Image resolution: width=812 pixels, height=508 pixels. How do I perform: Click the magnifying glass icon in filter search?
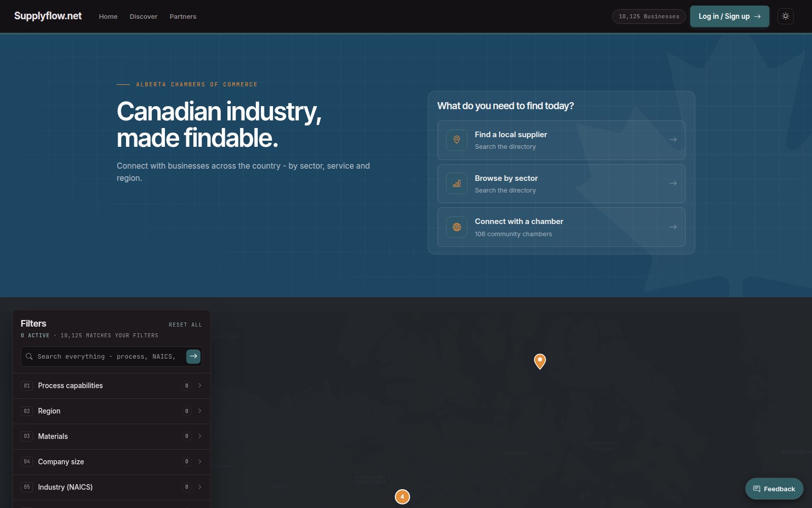(x=29, y=357)
